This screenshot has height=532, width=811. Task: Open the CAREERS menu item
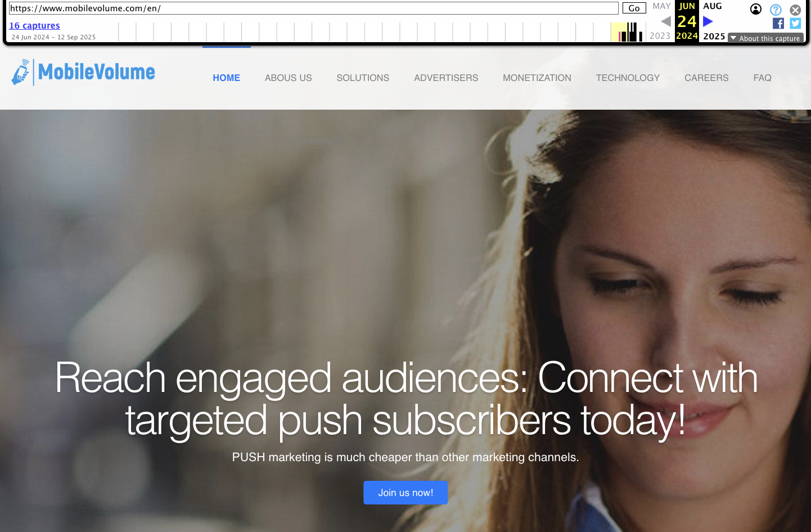[x=706, y=78]
